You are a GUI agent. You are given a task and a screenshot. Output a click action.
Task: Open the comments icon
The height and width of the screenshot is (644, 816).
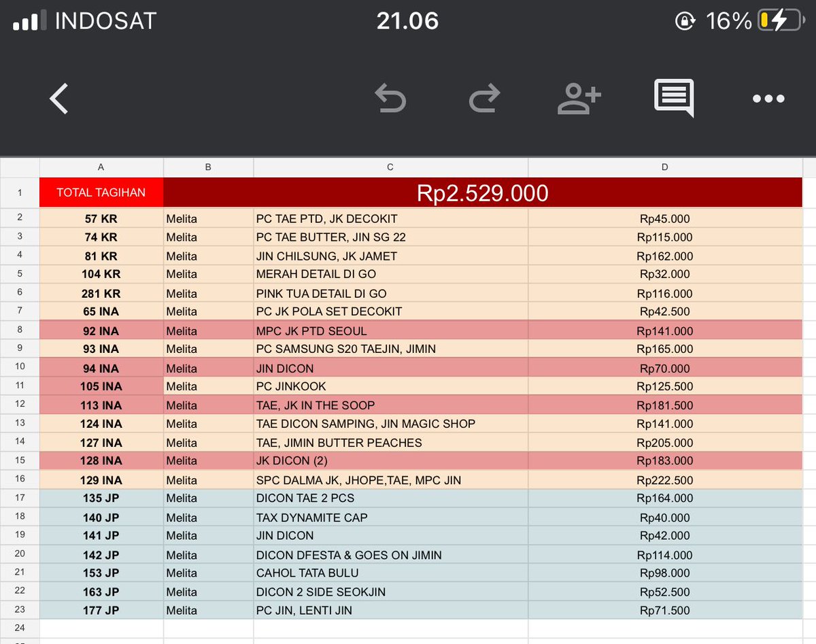coord(674,98)
